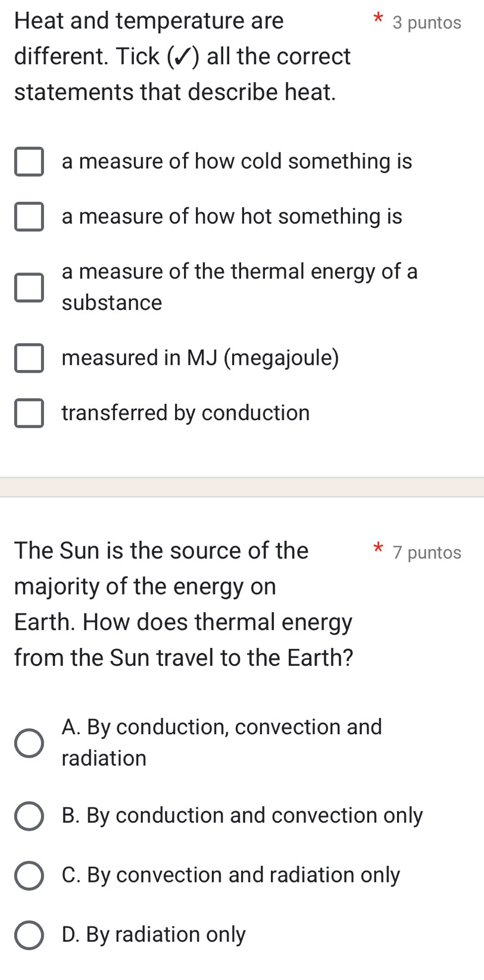
Task: Check the box for 'thermal energy of a substance'
Action: click(x=29, y=287)
